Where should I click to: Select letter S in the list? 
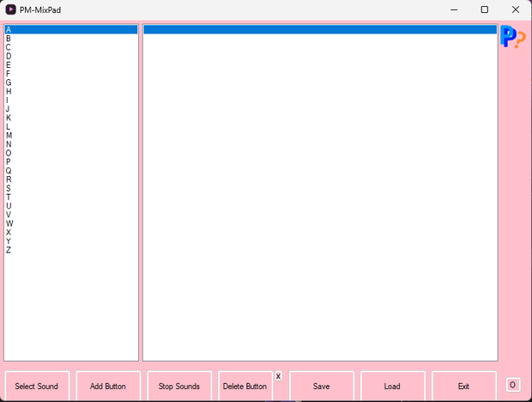[71, 188]
